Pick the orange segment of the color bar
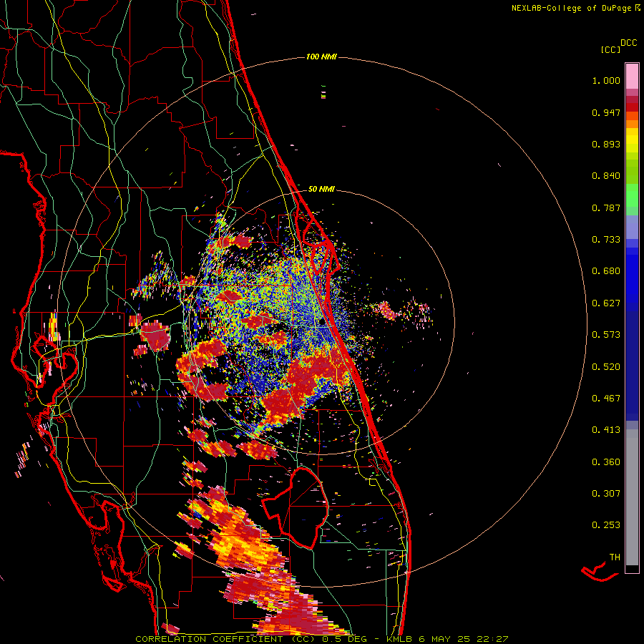Image resolution: width=644 pixels, height=644 pixels. pos(632,123)
